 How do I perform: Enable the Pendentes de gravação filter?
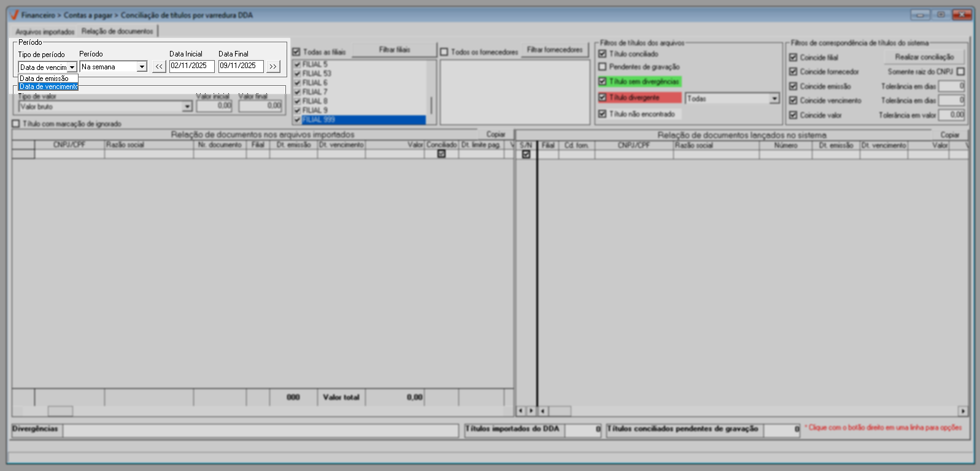point(603,67)
